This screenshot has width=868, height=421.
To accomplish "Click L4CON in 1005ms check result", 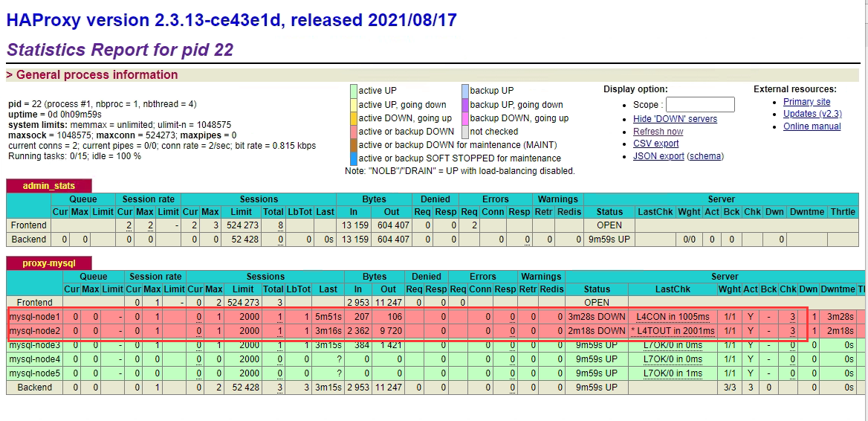I will (x=673, y=317).
